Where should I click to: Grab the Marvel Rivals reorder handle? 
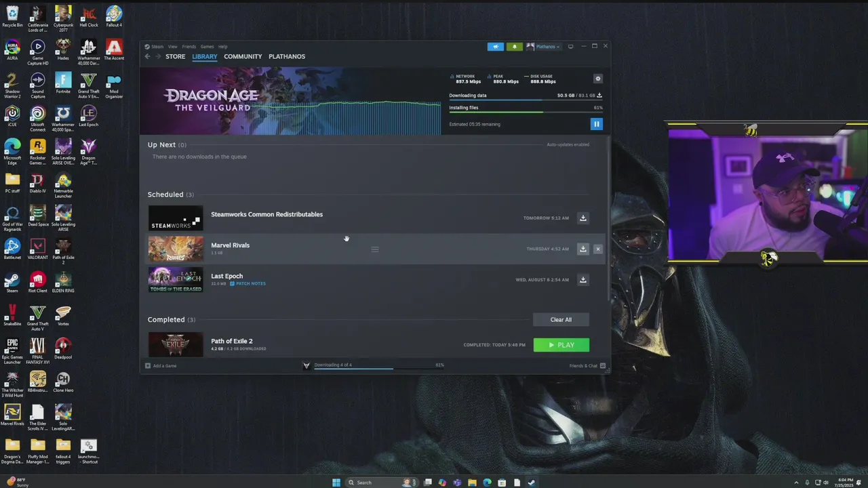point(374,249)
